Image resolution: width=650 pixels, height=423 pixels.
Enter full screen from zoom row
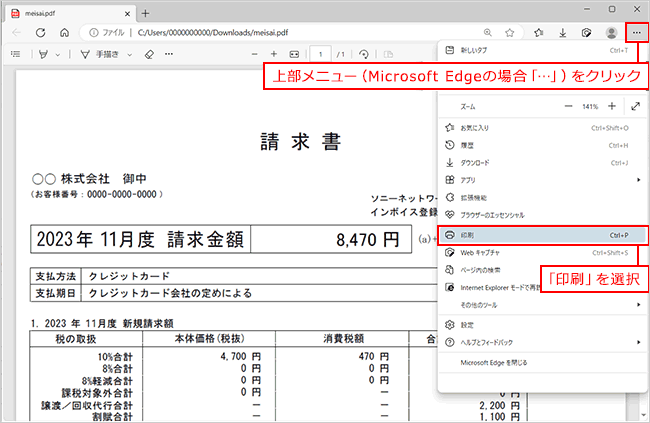click(x=636, y=106)
